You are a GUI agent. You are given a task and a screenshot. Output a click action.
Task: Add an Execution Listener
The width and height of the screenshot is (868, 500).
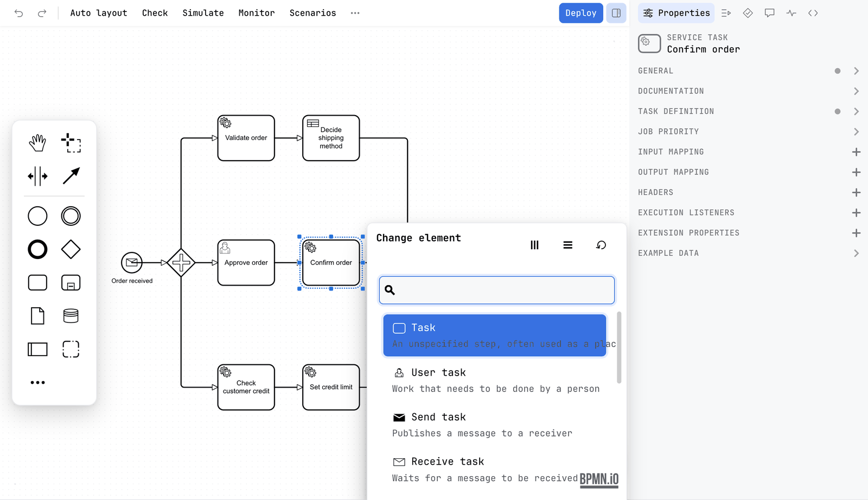click(856, 213)
